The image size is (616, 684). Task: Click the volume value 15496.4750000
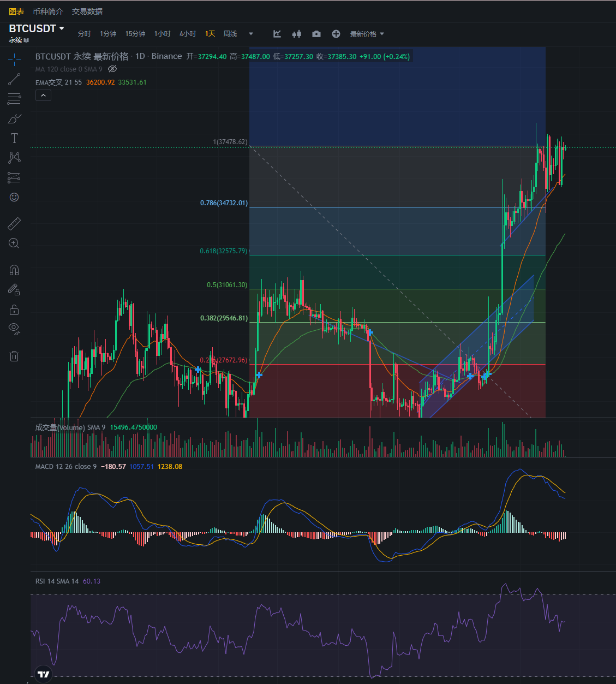click(133, 427)
